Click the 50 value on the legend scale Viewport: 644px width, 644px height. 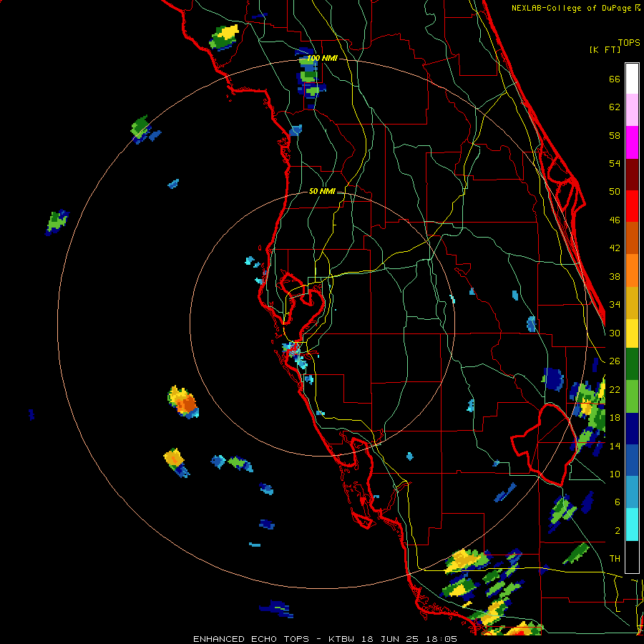615,192
